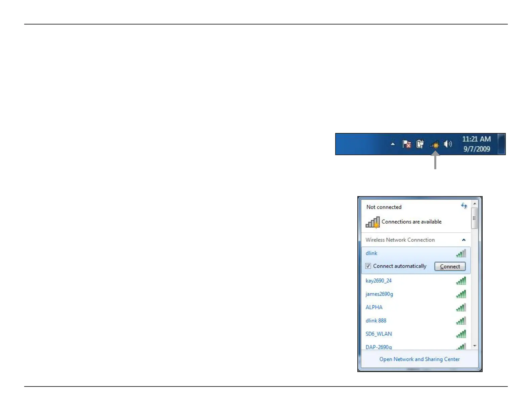This screenshot has width=532, height=411.
Task: Open the volume speaker tray icon
Action: [x=448, y=144]
